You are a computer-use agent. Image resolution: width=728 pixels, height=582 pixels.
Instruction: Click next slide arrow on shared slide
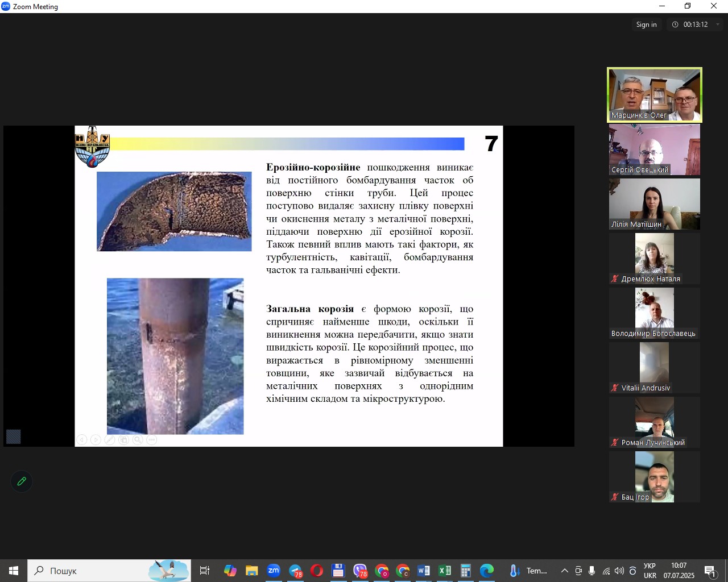[x=96, y=440]
